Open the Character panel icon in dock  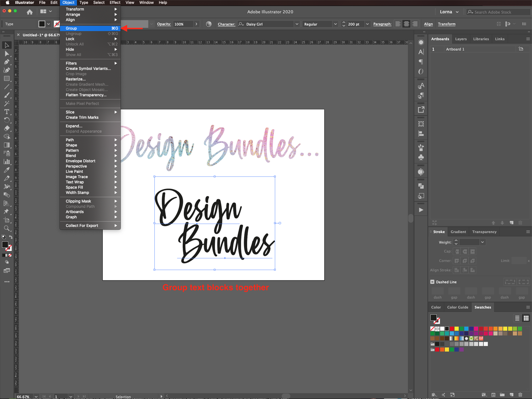click(421, 52)
